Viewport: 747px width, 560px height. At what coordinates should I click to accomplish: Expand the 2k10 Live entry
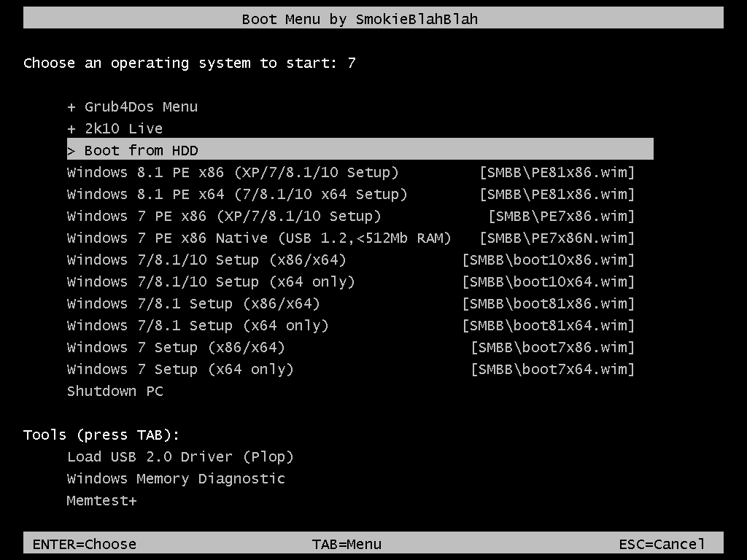pyautogui.click(x=115, y=129)
